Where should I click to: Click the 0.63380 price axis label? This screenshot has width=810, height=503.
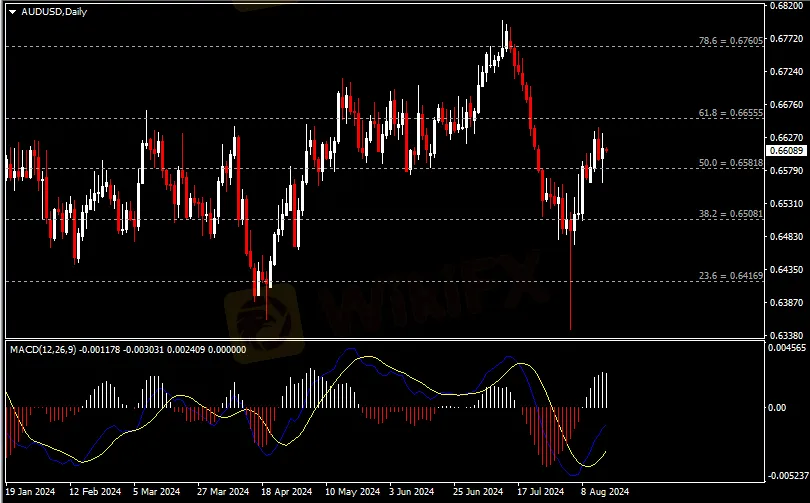[785, 335]
